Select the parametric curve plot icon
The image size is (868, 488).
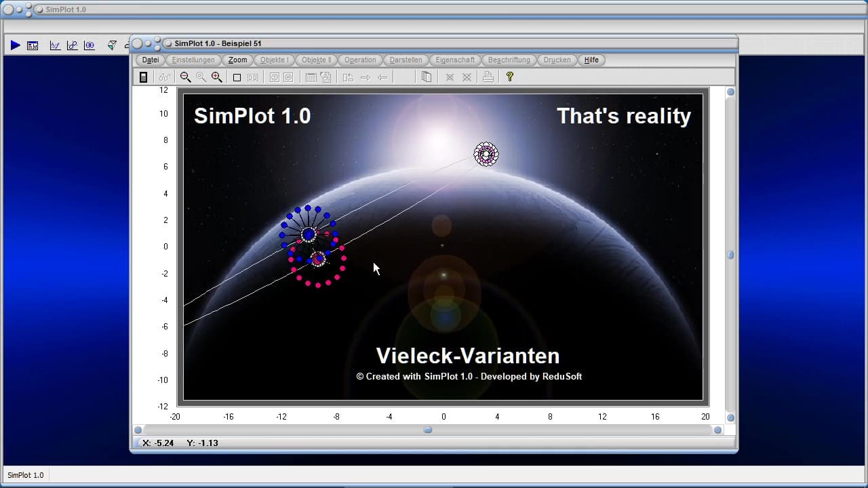pyautogui.click(x=72, y=45)
